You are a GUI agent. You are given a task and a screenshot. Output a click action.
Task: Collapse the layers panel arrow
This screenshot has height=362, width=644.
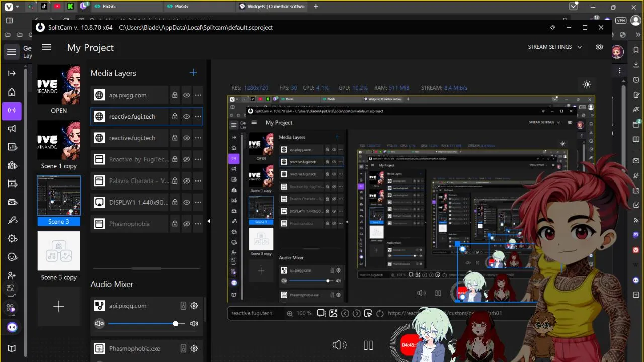point(209,221)
